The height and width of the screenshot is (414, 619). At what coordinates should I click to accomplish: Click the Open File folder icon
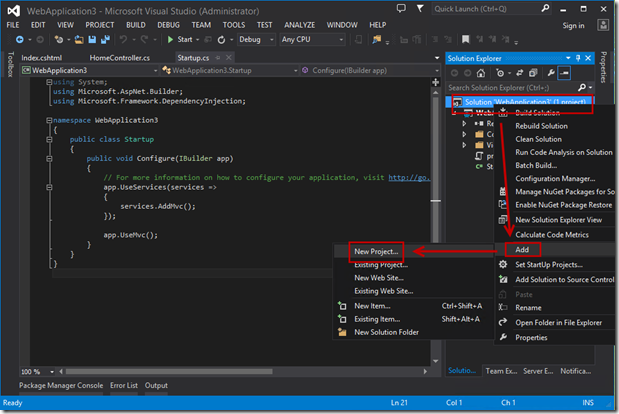pos(79,39)
